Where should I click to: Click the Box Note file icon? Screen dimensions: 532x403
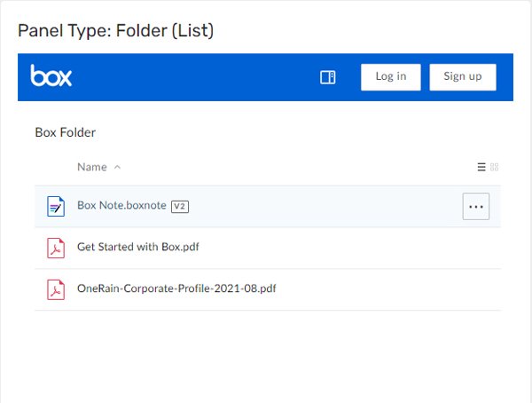56,206
